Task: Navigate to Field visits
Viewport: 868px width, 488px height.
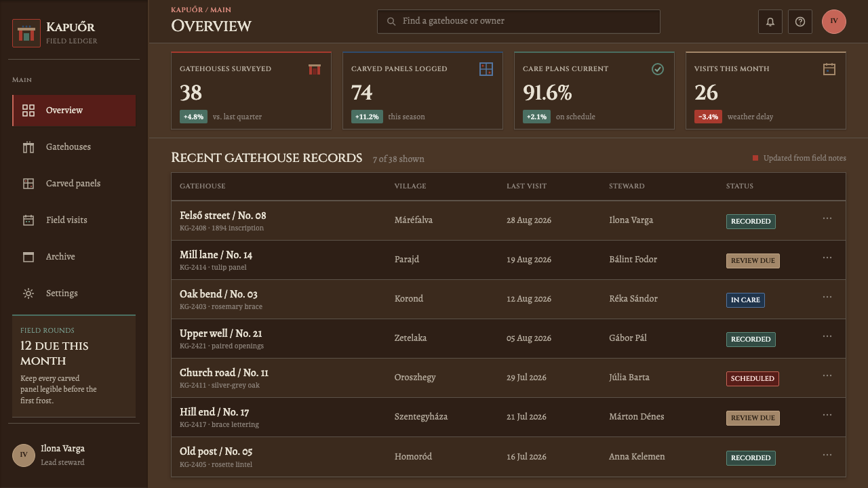Action: point(74,220)
